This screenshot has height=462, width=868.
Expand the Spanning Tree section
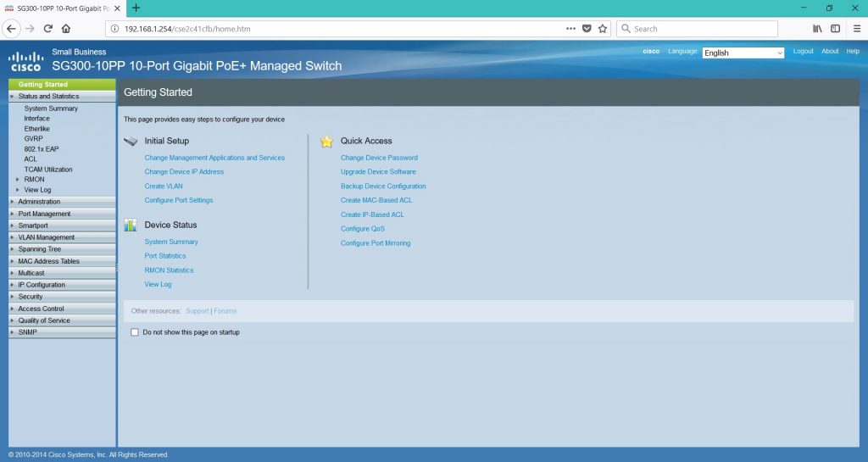(x=62, y=249)
